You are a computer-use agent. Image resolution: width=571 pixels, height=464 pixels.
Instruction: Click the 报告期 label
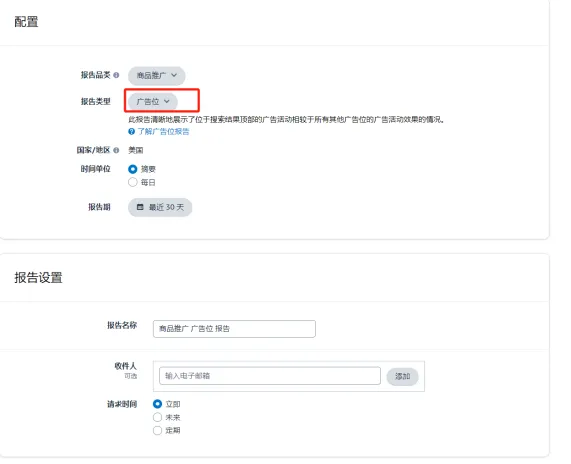[x=99, y=207]
